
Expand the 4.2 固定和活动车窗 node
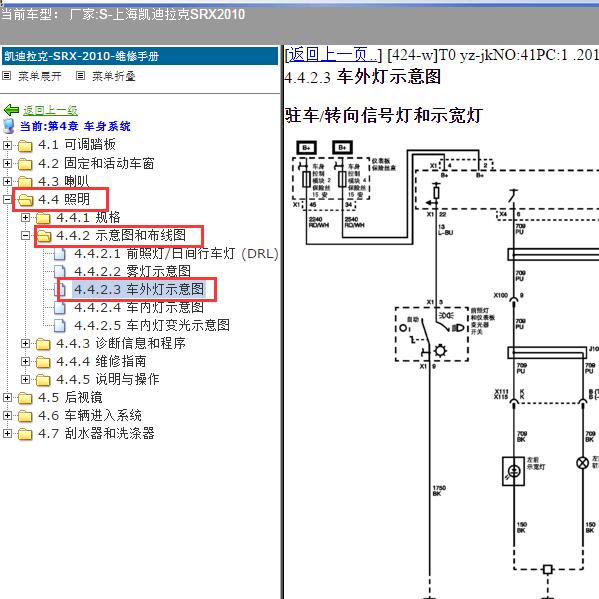(x=7, y=163)
